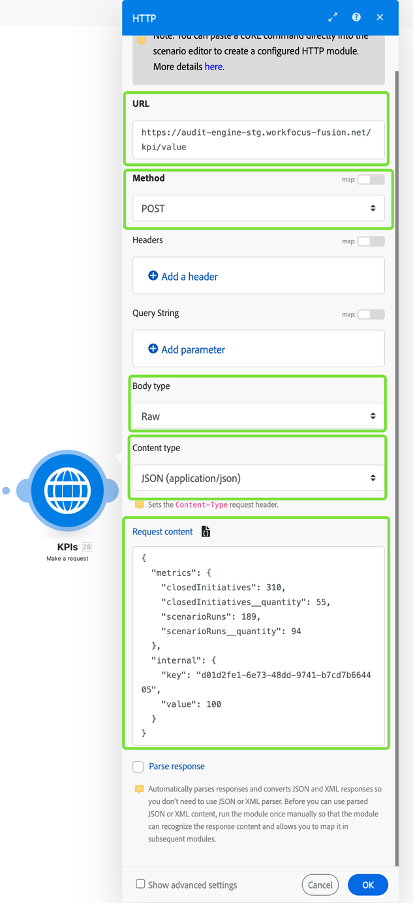
Task: Open the Content type JSON dropdown
Action: tap(258, 477)
